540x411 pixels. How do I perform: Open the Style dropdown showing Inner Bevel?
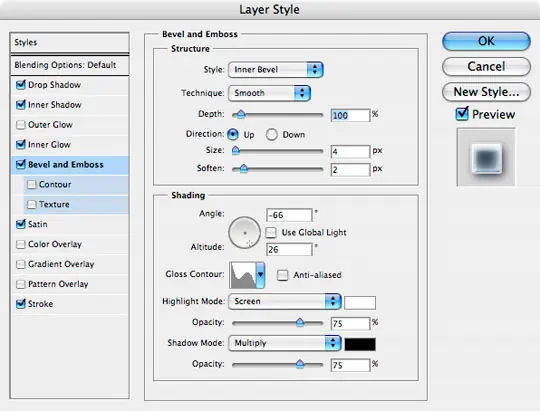pyautogui.click(x=276, y=70)
